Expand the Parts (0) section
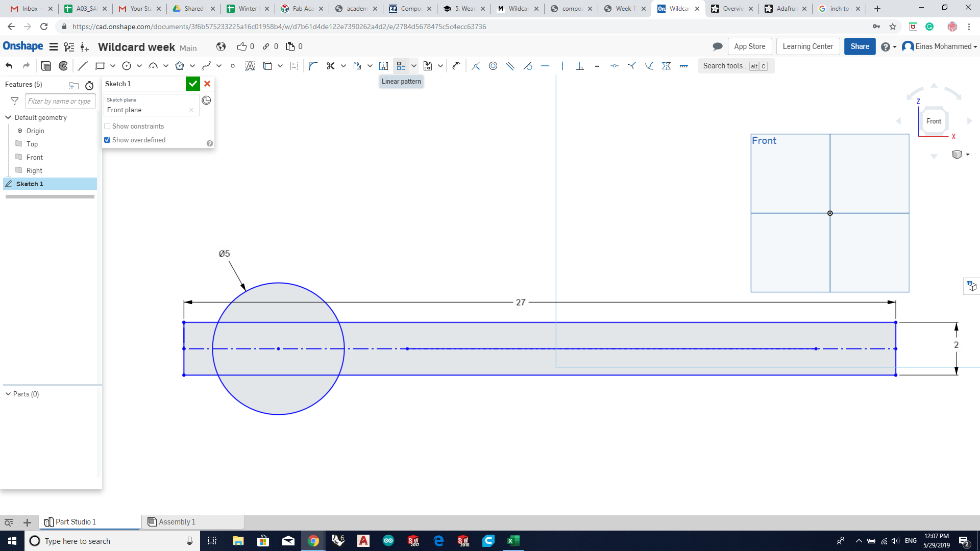The image size is (980, 551). point(8,394)
